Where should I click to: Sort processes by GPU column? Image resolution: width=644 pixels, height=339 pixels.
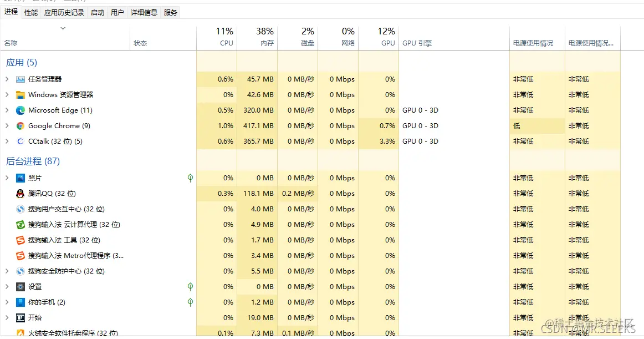point(379,37)
